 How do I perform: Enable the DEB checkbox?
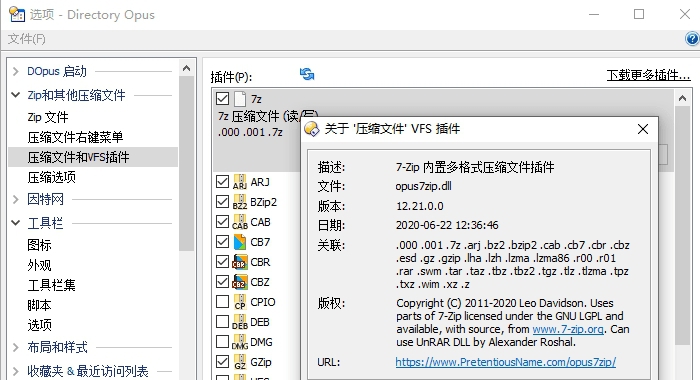(x=222, y=322)
